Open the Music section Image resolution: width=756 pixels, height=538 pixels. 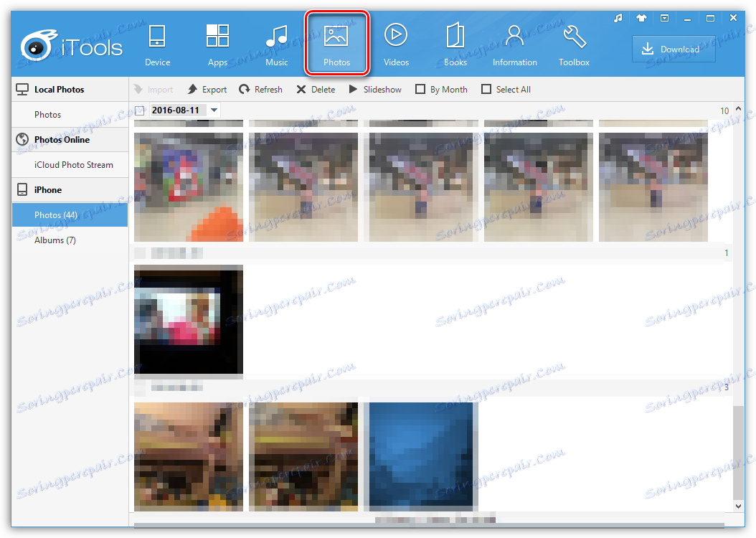tap(276, 45)
